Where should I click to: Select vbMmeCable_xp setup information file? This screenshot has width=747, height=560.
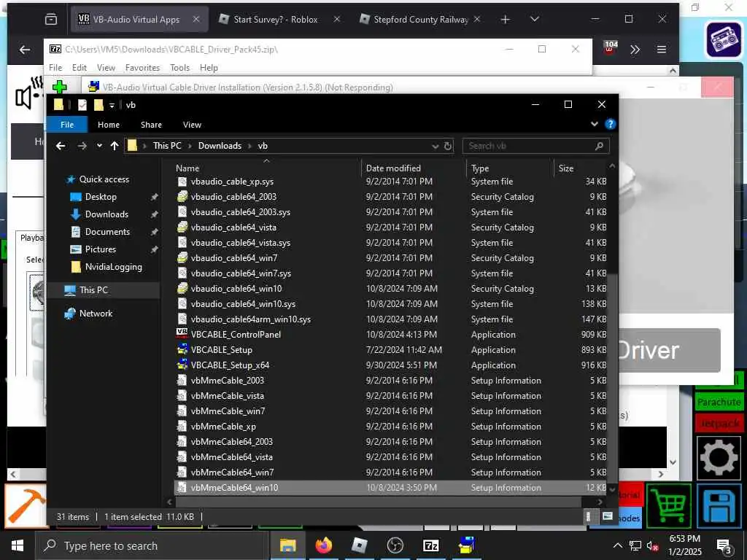(223, 426)
